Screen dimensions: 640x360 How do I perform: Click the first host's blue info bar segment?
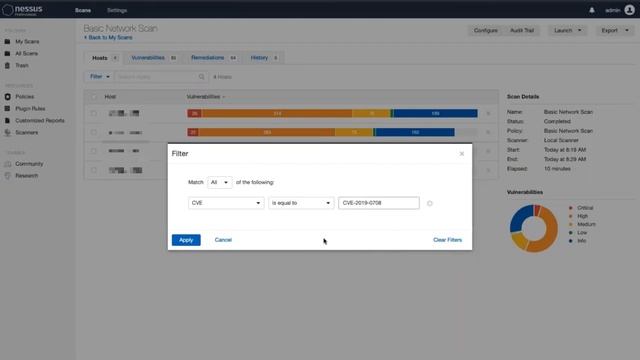click(x=435, y=113)
